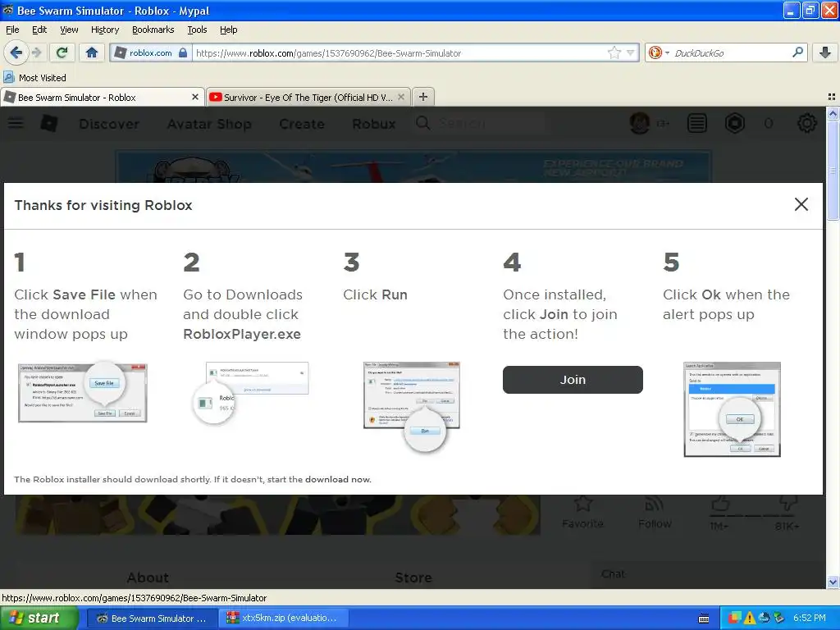Open the Windows Start menu
Viewport: 840px width, 630px height.
point(39,618)
